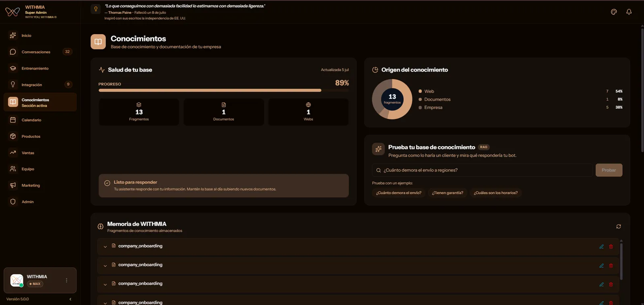Click the 38% value for Empresa
This screenshot has height=305, width=644.
619,107
